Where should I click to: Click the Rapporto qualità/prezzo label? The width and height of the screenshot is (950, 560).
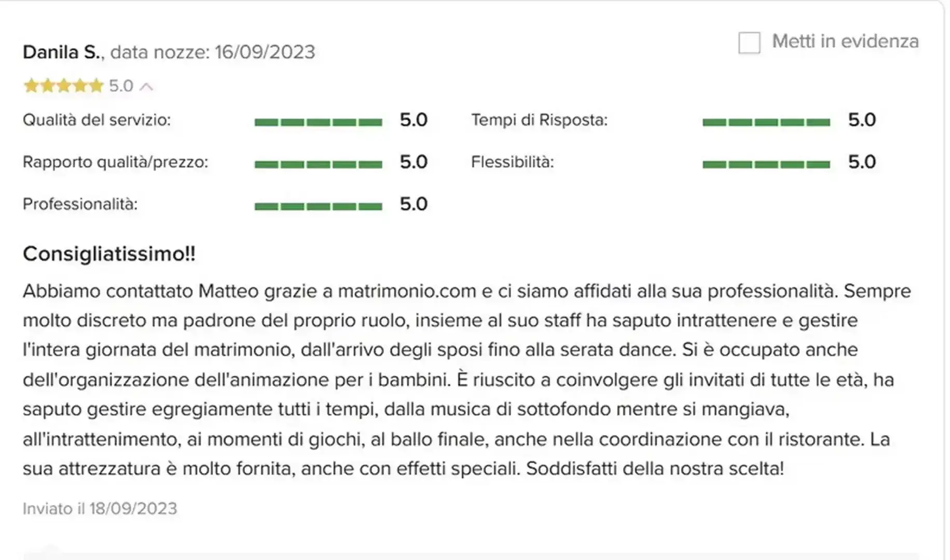(115, 162)
